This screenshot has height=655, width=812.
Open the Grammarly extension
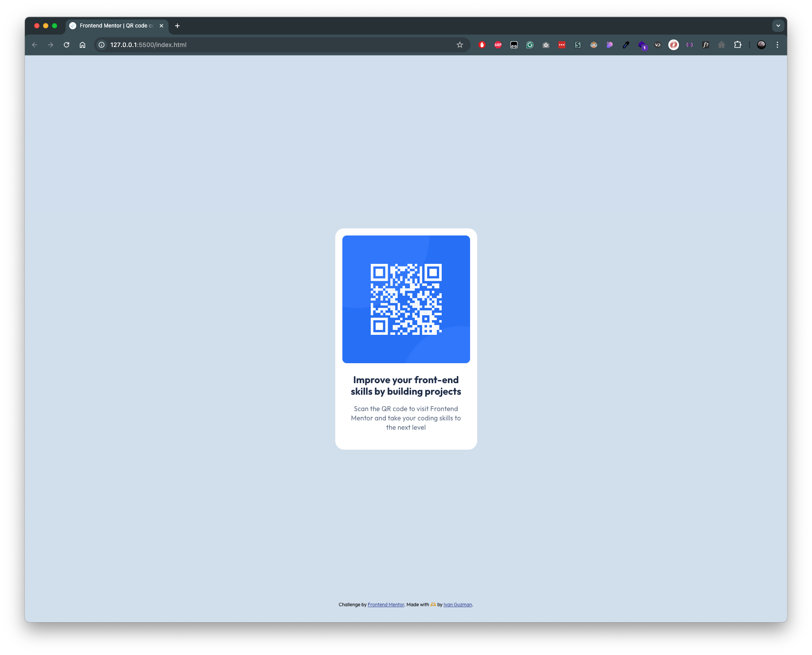point(530,45)
